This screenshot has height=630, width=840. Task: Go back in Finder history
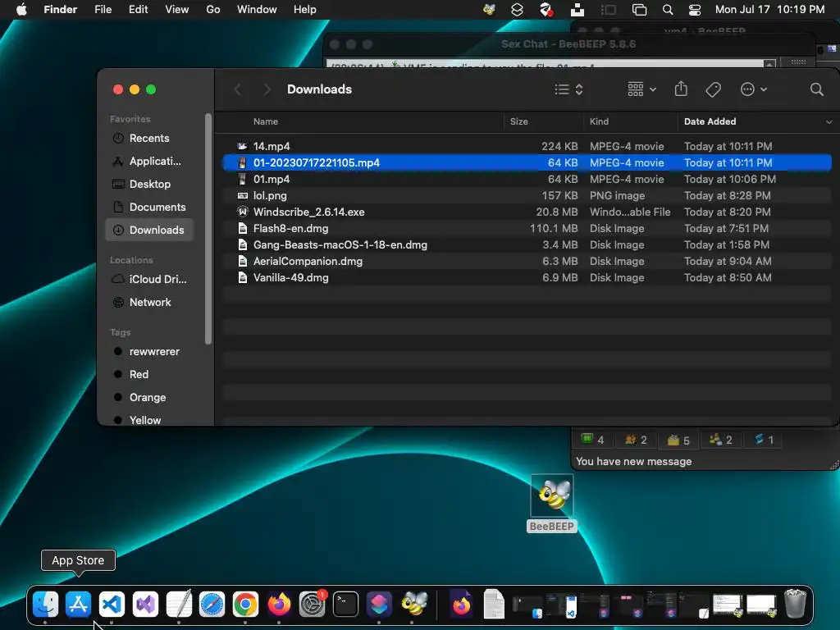[x=238, y=89]
